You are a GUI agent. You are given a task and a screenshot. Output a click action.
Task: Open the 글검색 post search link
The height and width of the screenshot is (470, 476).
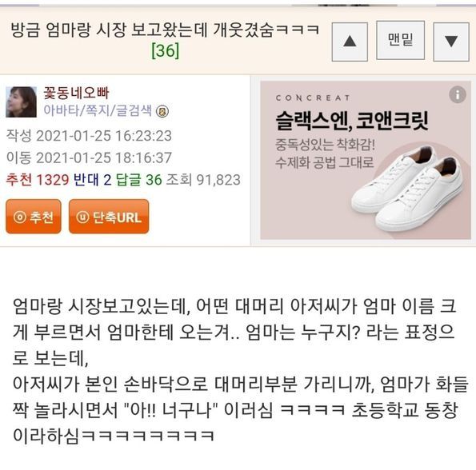point(134,110)
